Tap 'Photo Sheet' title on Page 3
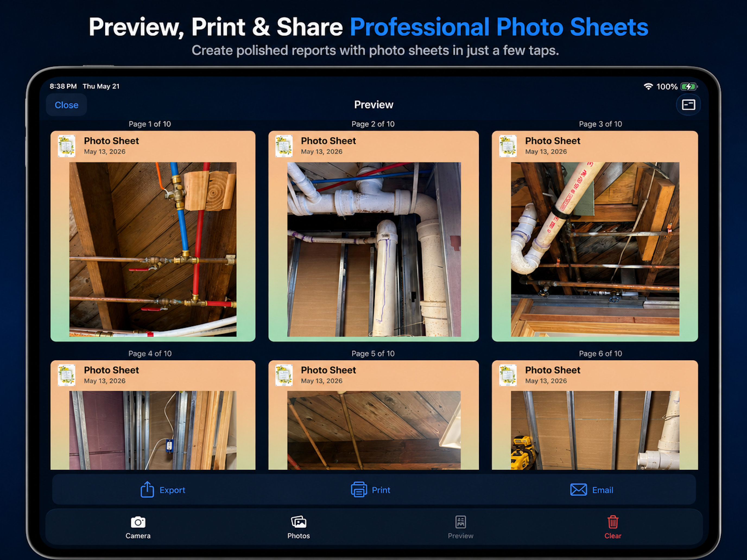 (x=552, y=141)
